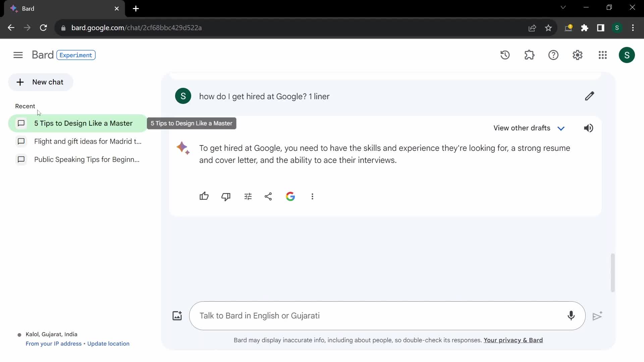Click the settings gear icon
Image resolution: width=644 pixels, height=362 pixels.
click(x=577, y=55)
